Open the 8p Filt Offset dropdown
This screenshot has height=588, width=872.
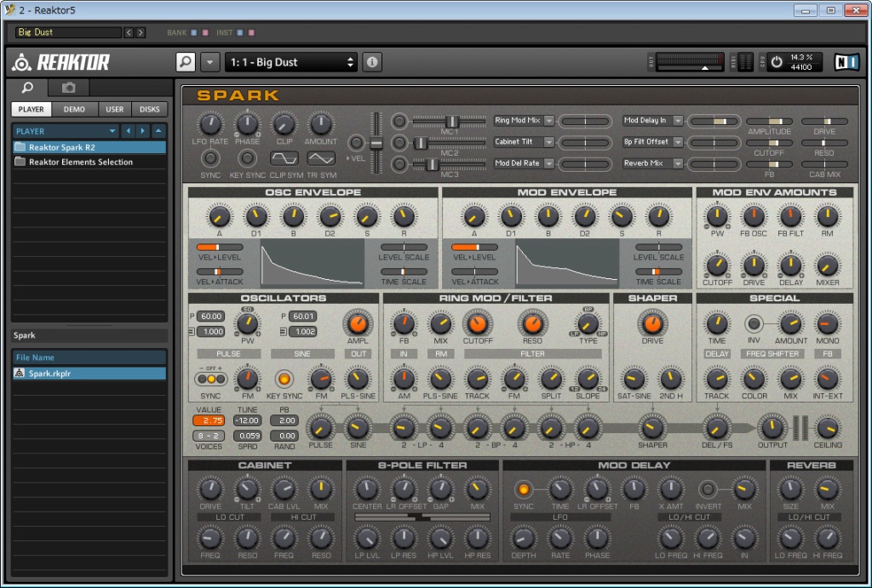coord(653,142)
